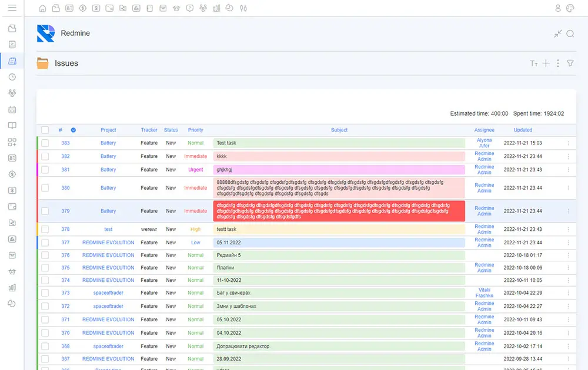Screen dimensions: 588x370
Task: Toggle the select-all checkbox in the table header
Action: (45, 130)
